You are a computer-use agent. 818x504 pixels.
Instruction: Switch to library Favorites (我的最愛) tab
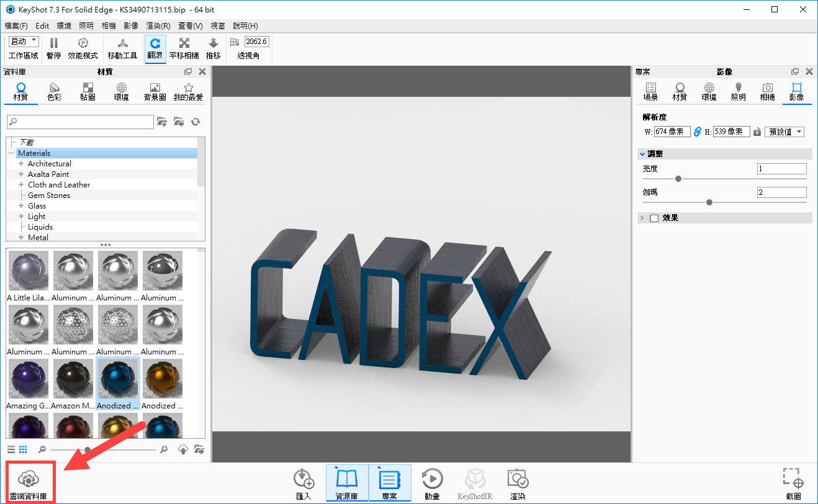pos(188,92)
